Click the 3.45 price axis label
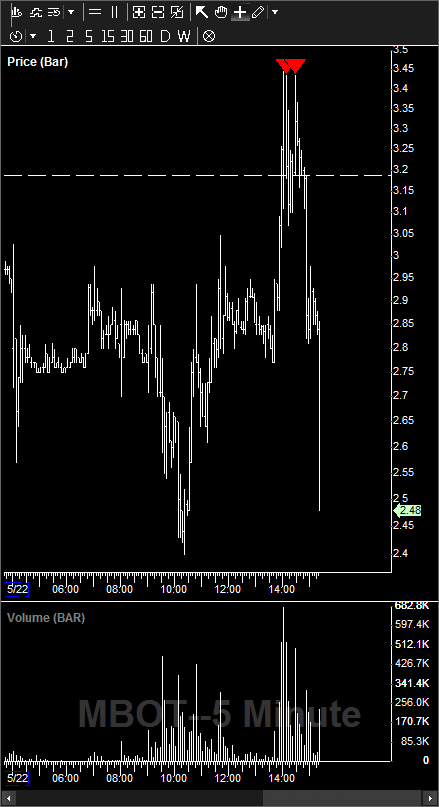The width and height of the screenshot is (439, 807). click(x=404, y=68)
